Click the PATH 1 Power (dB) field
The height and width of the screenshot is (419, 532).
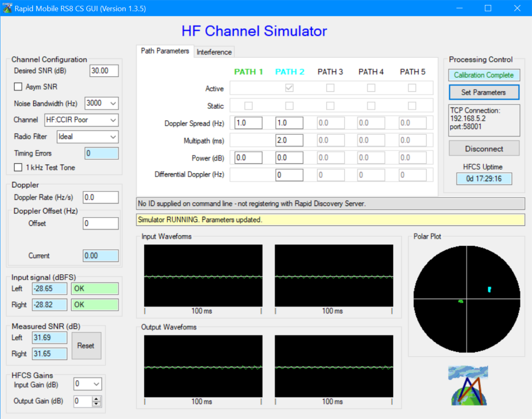(x=248, y=157)
